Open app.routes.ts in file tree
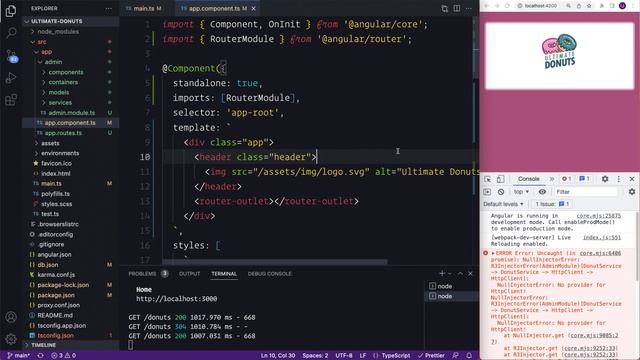The width and height of the screenshot is (640, 360). click(63, 133)
